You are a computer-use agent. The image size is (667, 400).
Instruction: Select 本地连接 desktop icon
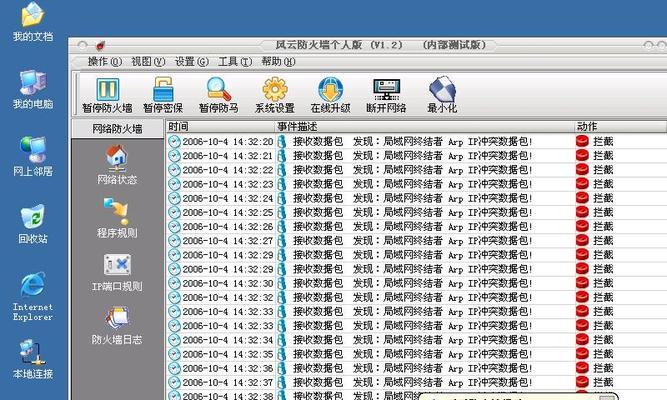33,359
